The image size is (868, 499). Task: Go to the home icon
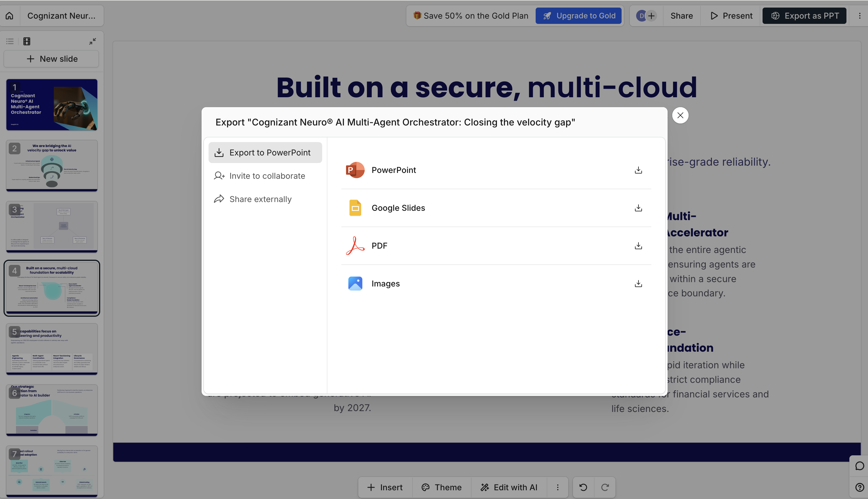(x=10, y=16)
